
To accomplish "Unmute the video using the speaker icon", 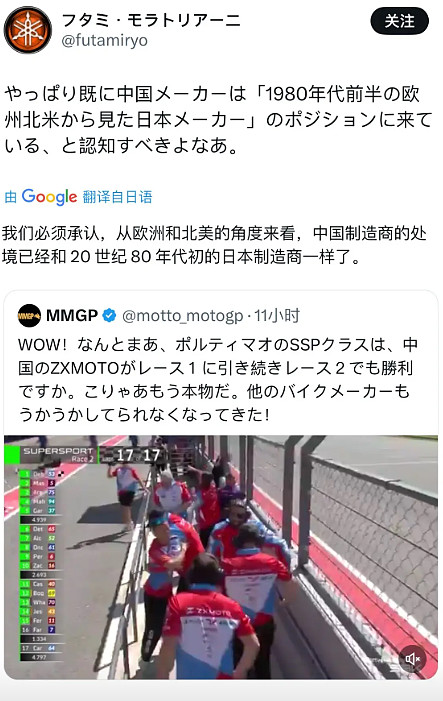I will coord(412,659).
